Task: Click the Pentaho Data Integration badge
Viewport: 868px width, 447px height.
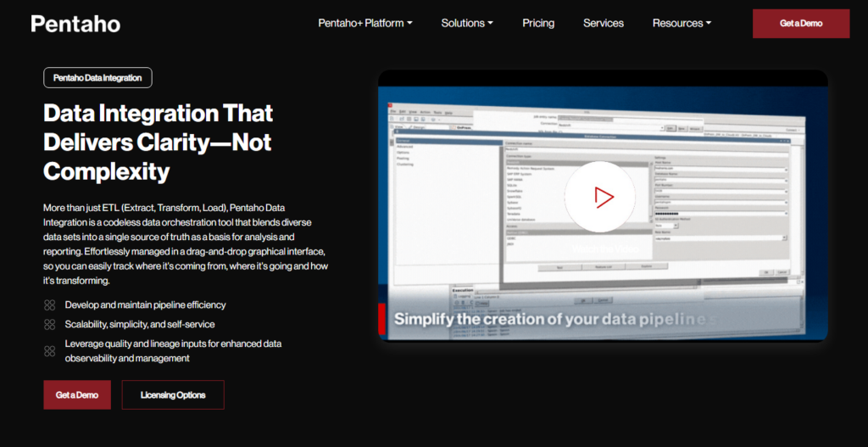Action: [97, 77]
